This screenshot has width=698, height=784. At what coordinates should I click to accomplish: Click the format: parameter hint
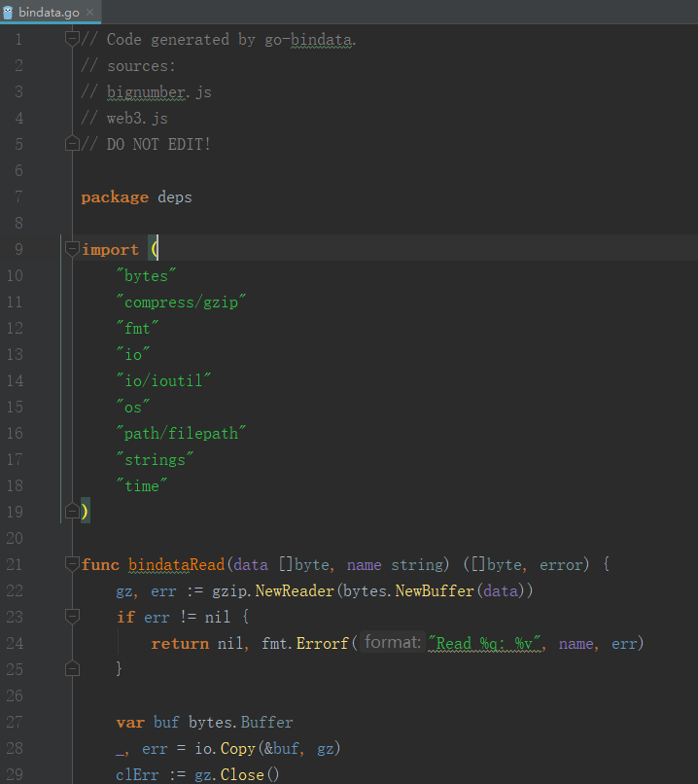click(x=393, y=642)
